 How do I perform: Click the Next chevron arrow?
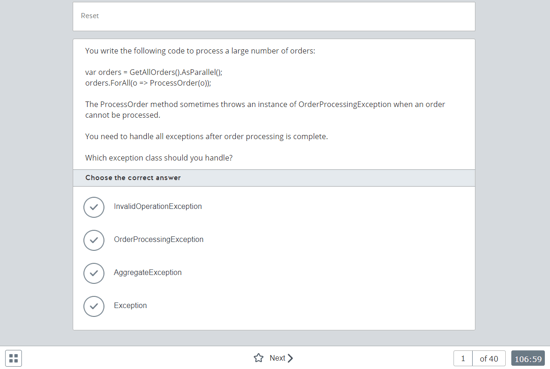click(290, 358)
